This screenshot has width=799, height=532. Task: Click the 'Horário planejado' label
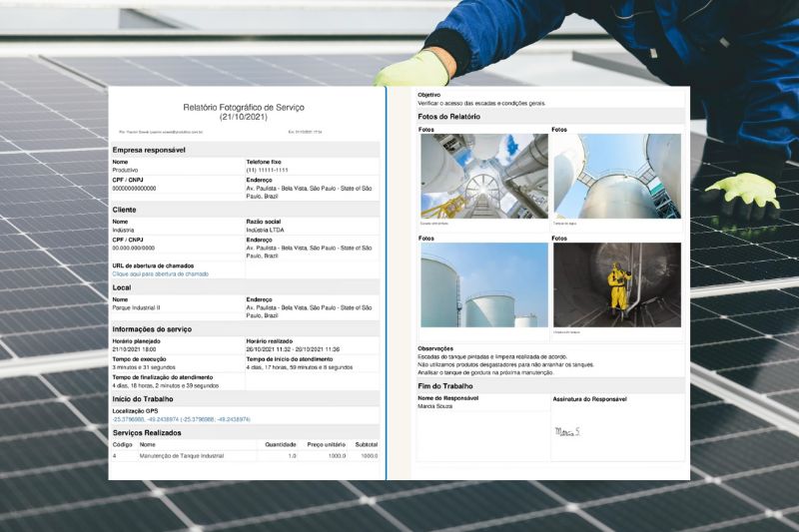(x=136, y=341)
